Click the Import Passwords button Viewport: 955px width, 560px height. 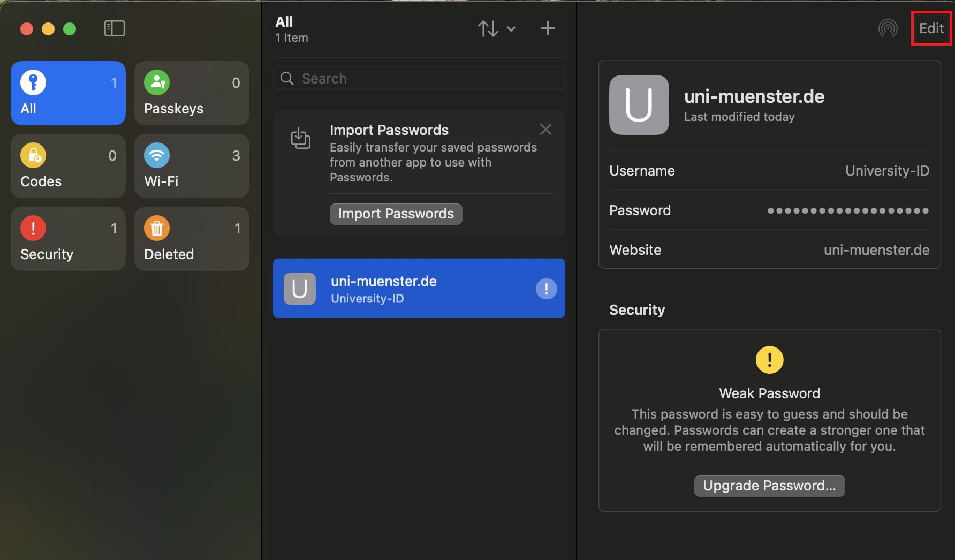click(396, 214)
